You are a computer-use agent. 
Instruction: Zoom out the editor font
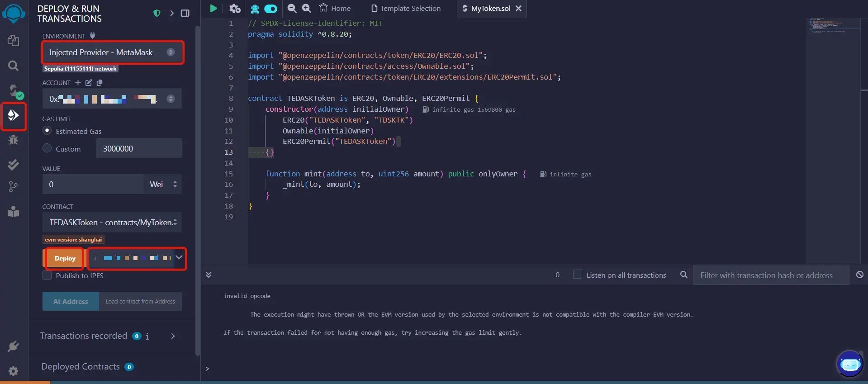click(x=292, y=8)
